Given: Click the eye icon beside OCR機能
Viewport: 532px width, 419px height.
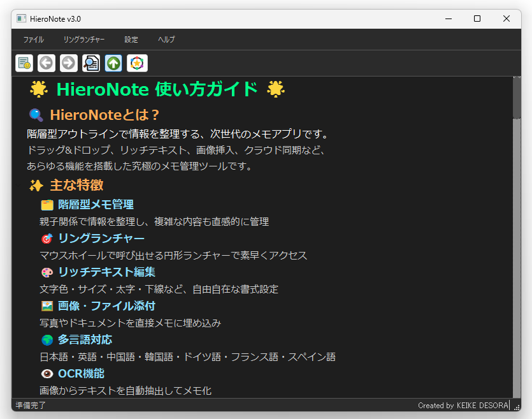Looking at the screenshot, I should [x=47, y=373].
